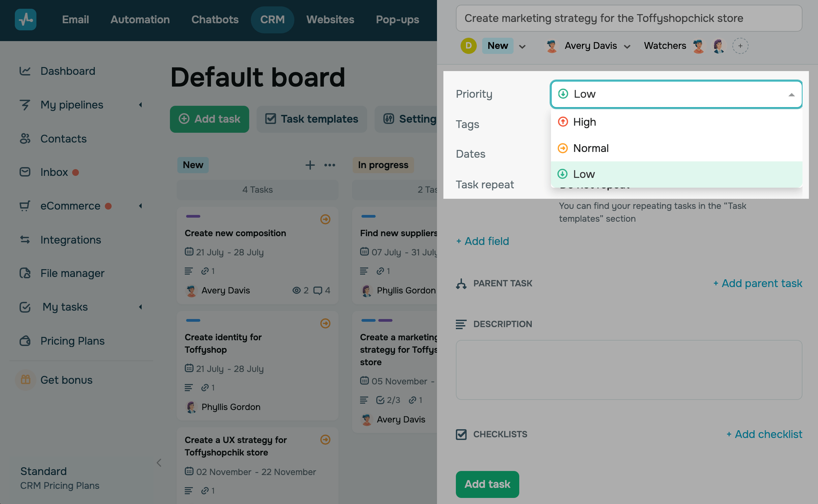Select High priority option
The width and height of the screenshot is (818, 504).
tap(584, 122)
